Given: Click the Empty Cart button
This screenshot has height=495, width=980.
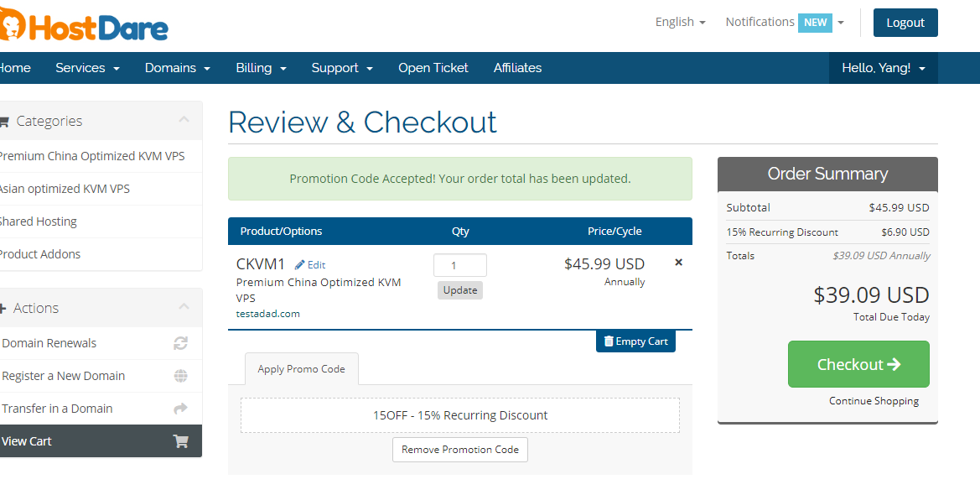Looking at the screenshot, I should (x=635, y=341).
